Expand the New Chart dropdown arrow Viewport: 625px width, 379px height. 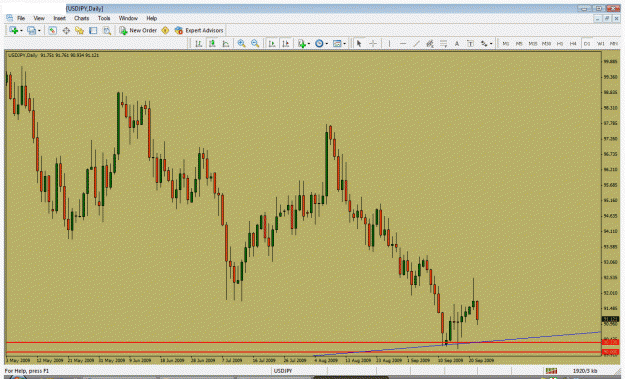[21, 31]
